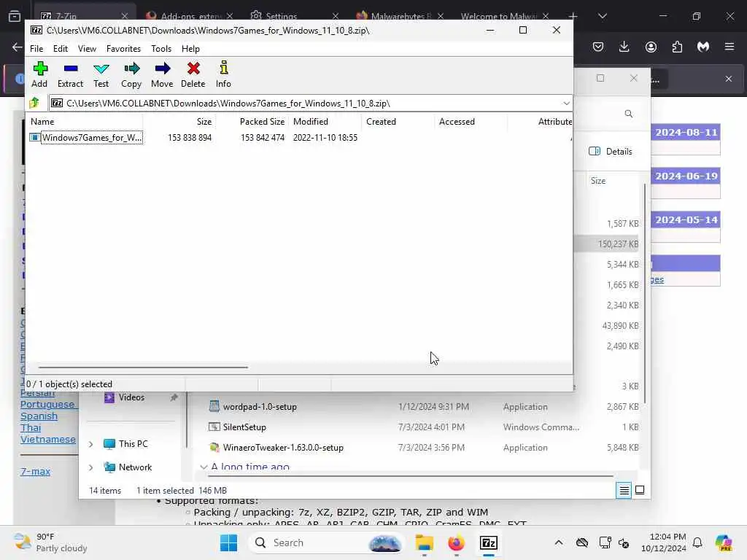
Task: Open the Tools menu
Action: coord(161,49)
